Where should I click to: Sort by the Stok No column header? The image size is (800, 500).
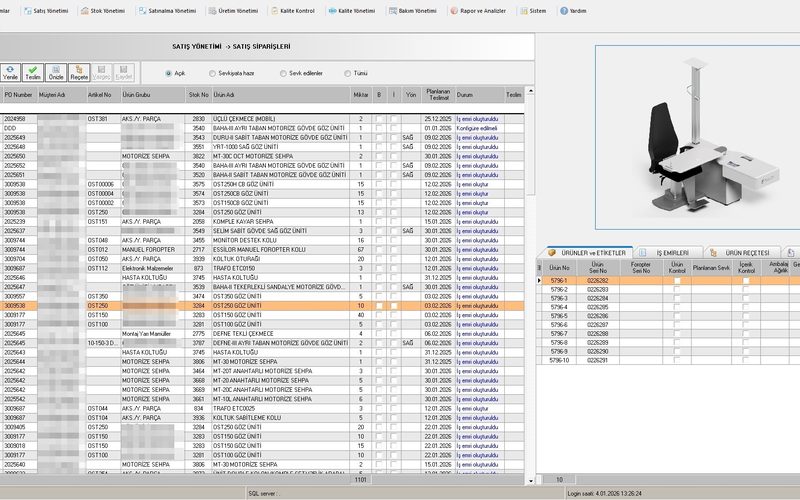pos(198,95)
